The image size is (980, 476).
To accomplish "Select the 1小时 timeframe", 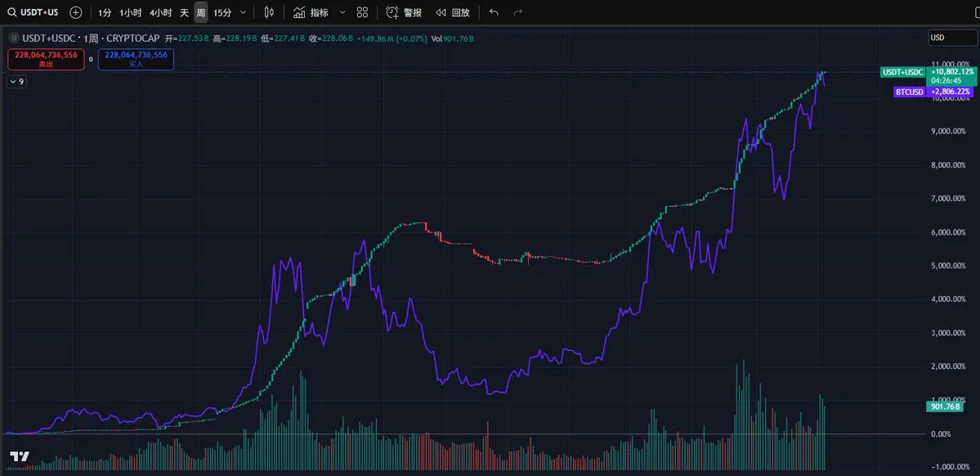I will [131, 12].
